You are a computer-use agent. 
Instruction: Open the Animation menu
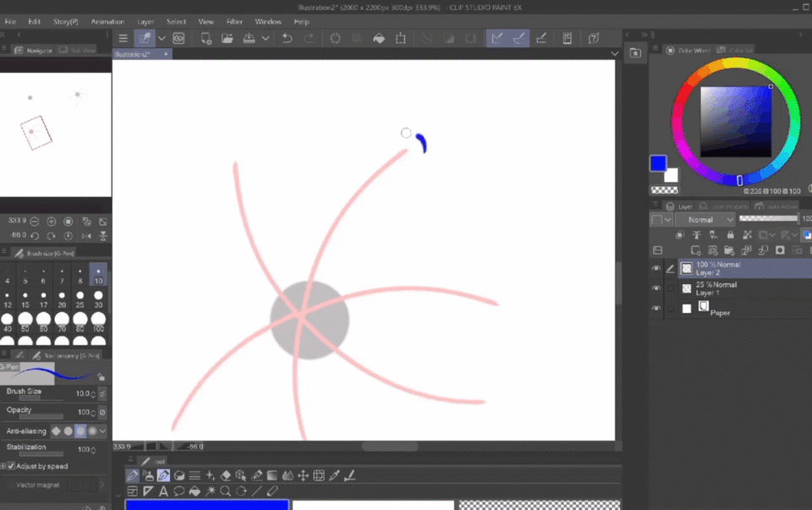(107, 22)
